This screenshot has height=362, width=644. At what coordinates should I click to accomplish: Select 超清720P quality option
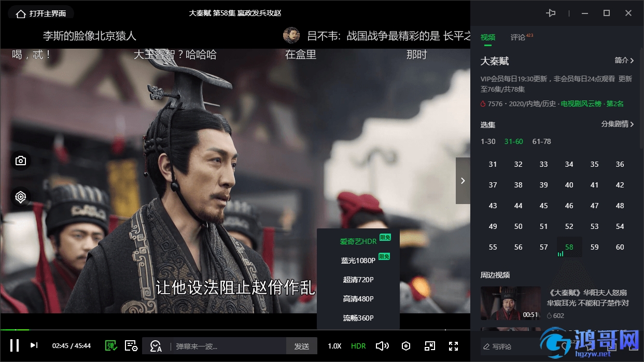click(x=358, y=280)
